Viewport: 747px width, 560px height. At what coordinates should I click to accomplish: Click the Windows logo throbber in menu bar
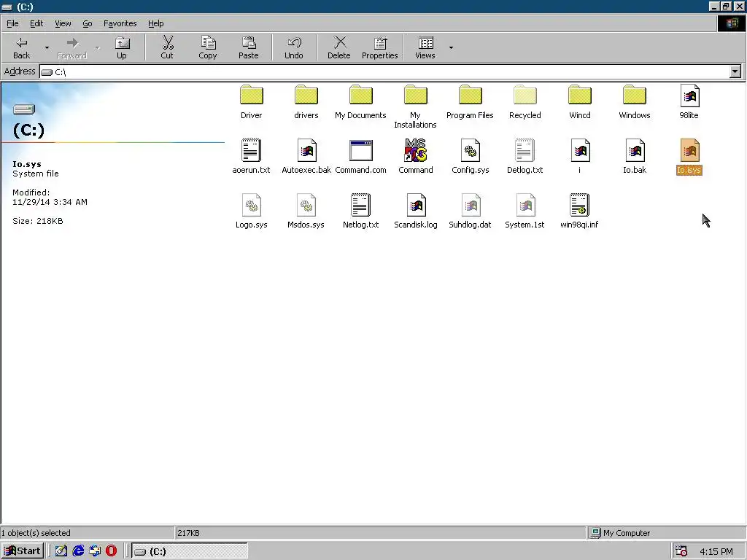(731, 23)
